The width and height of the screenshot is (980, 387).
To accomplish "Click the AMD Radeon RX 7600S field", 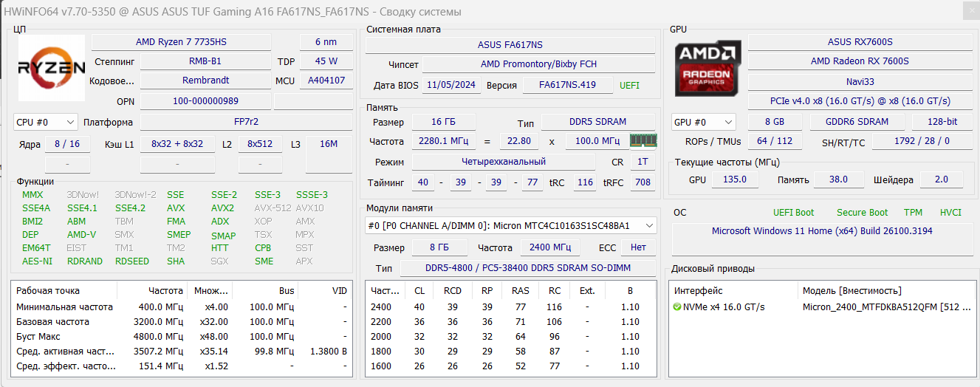I will (860, 61).
